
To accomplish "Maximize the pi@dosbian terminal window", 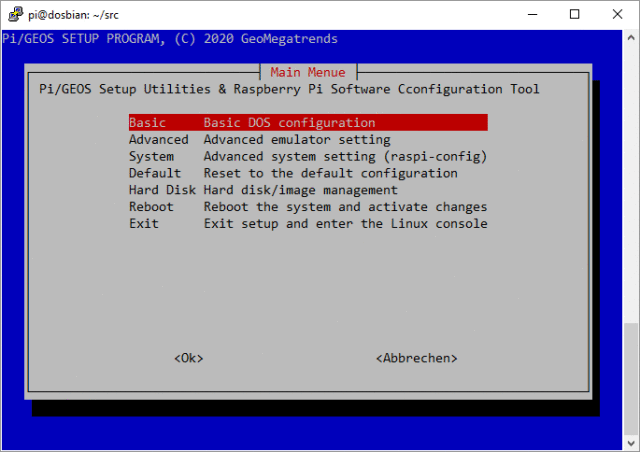I will point(574,14).
